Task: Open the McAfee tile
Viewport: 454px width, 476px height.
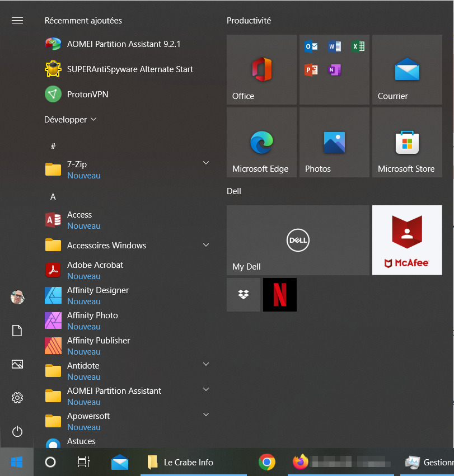Action: click(407, 240)
